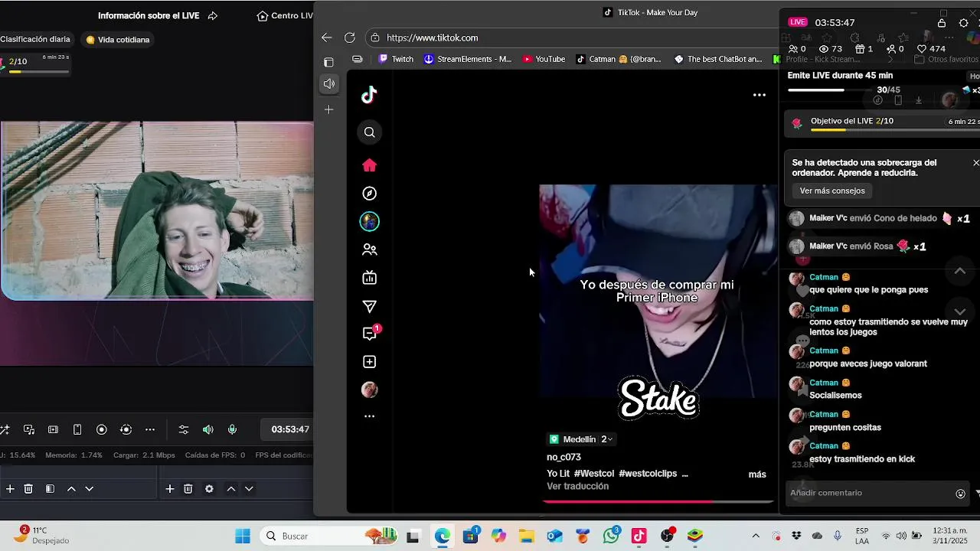Go to previous video arrow

[x=959, y=271]
